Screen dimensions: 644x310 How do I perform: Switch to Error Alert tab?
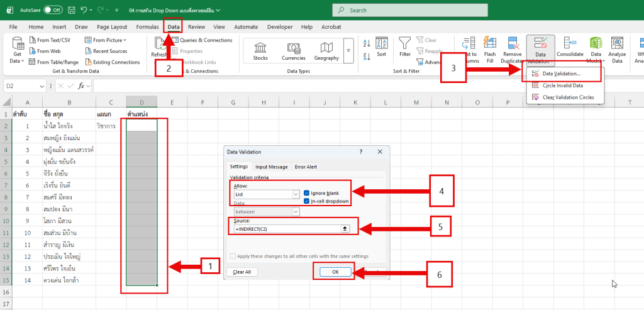(x=306, y=167)
